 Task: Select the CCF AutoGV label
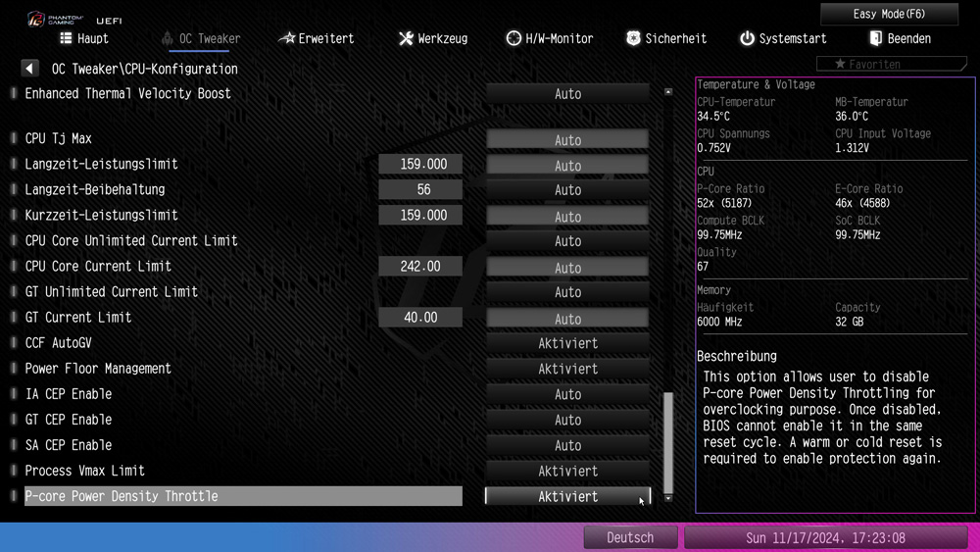point(59,343)
